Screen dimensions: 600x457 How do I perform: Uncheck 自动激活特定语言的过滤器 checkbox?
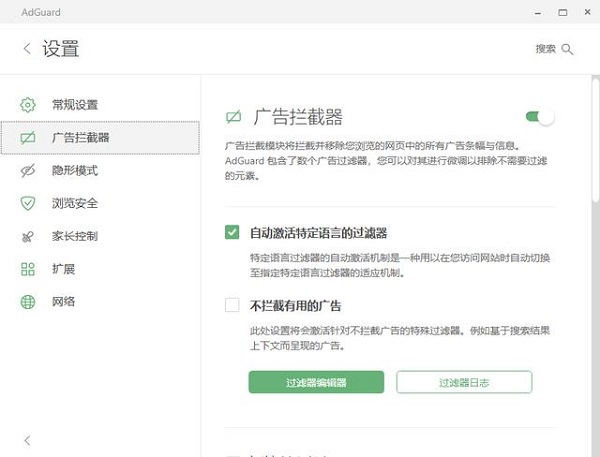tap(232, 232)
